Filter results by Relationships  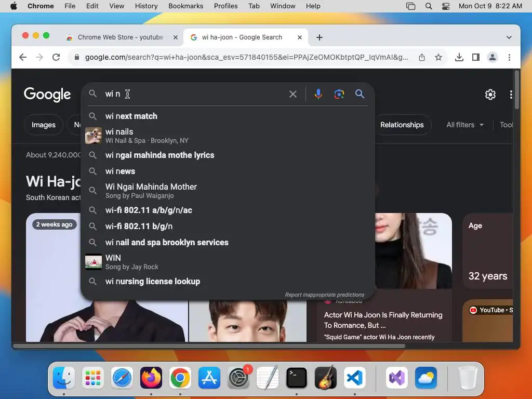[402, 125]
